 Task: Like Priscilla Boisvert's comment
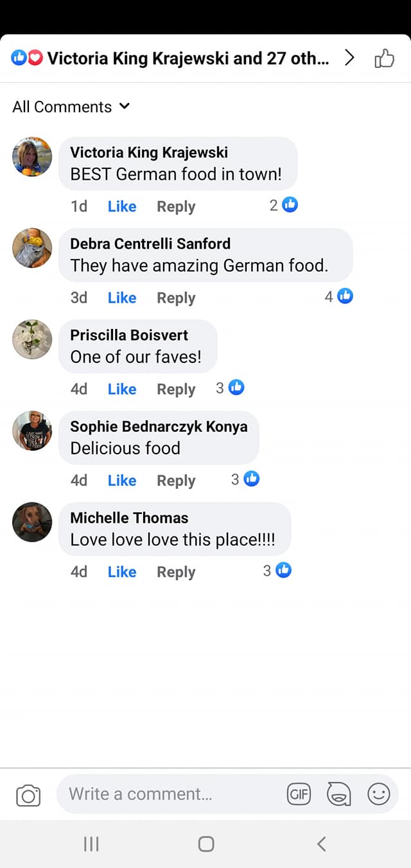click(x=122, y=389)
